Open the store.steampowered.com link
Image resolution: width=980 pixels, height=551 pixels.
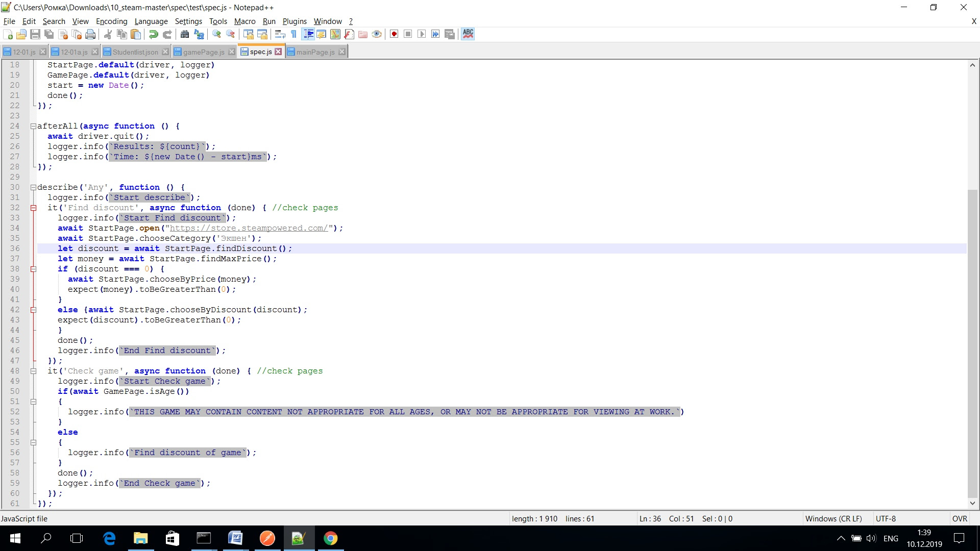[249, 228]
